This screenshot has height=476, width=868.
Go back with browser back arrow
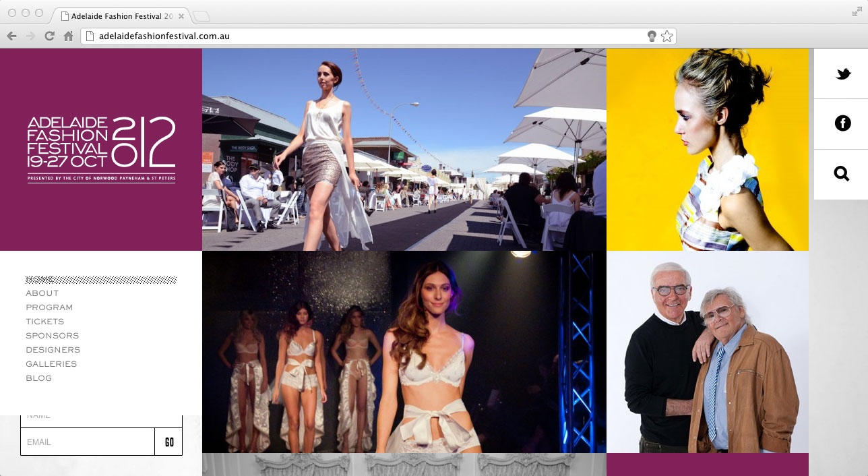point(11,36)
